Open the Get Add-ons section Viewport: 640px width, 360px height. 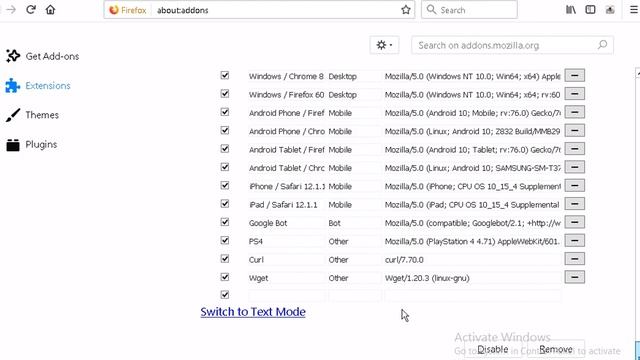(42, 56)
